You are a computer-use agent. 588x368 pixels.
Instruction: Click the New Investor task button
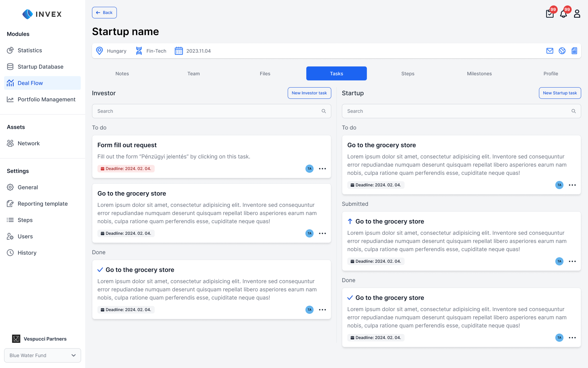point(309,93)
